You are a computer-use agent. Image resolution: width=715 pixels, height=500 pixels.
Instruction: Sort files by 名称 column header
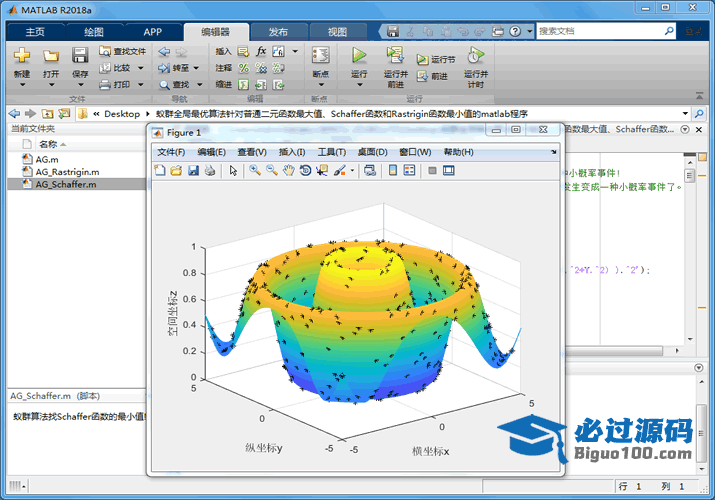(48, 144)
